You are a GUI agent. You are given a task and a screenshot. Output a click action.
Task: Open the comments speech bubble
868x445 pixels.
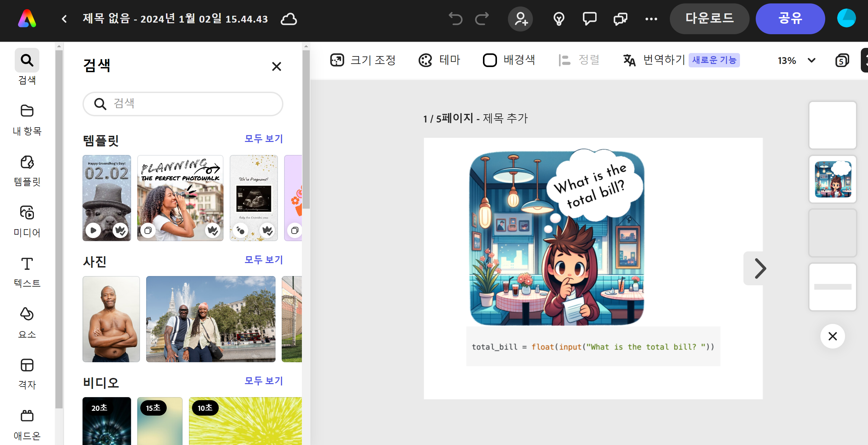click(589, 19)
